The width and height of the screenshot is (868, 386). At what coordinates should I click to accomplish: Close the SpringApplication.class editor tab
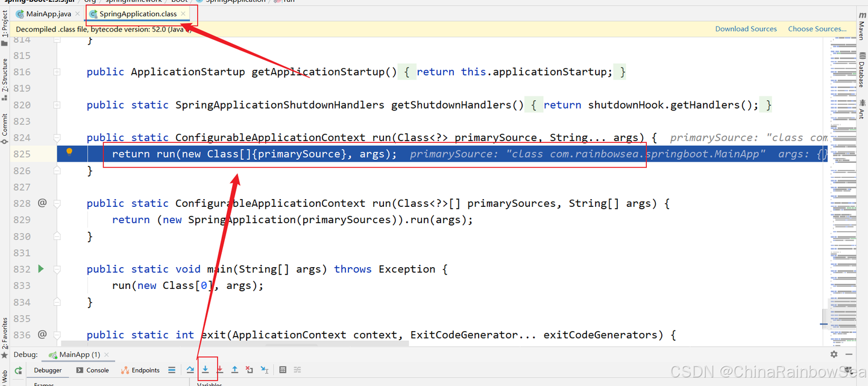tap(183, 14)
